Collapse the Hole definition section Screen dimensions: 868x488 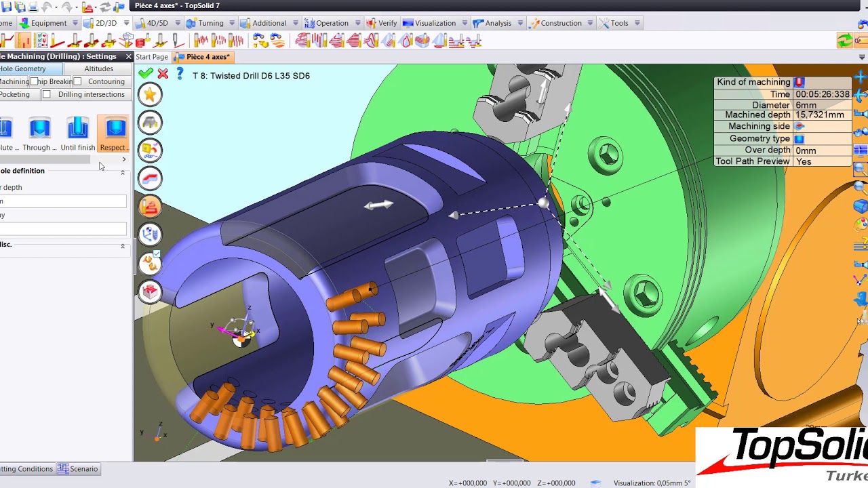123,172
